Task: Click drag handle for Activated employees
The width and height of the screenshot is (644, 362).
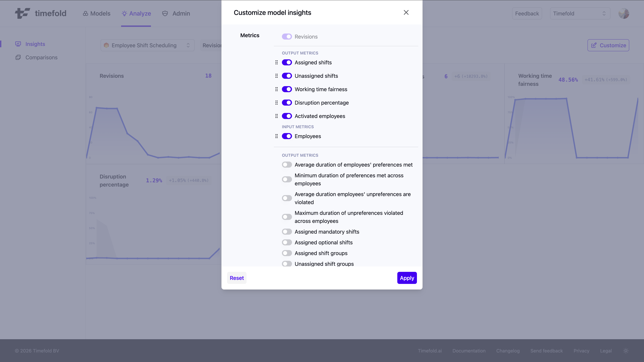Action: [x=277, y=116]
